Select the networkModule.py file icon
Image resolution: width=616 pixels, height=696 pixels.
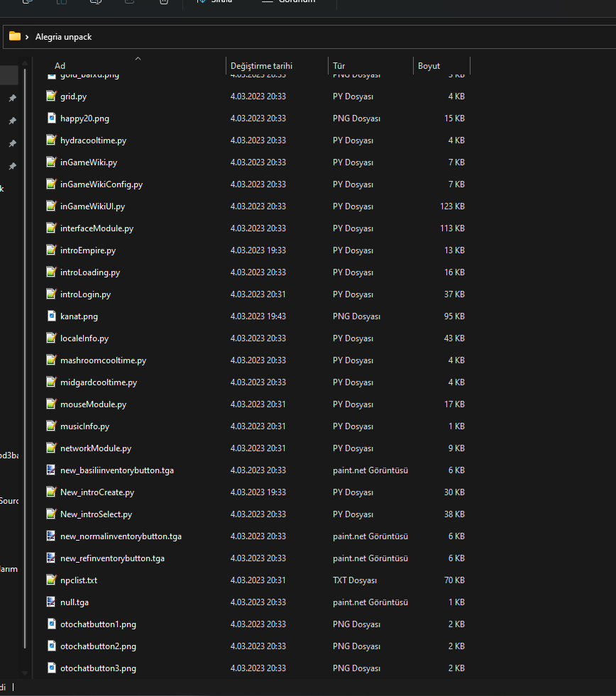tap(52, 448)
